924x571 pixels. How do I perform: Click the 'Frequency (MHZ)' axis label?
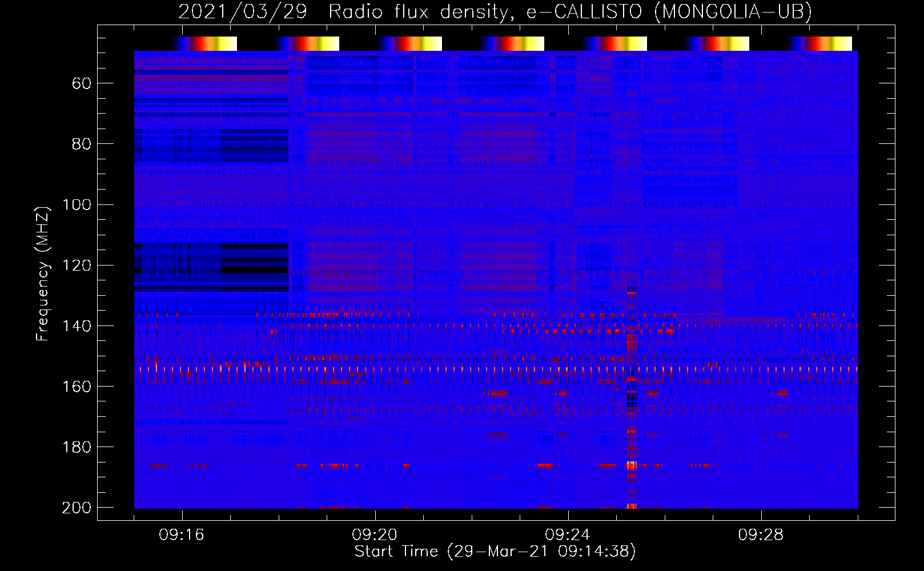point(43,274)
